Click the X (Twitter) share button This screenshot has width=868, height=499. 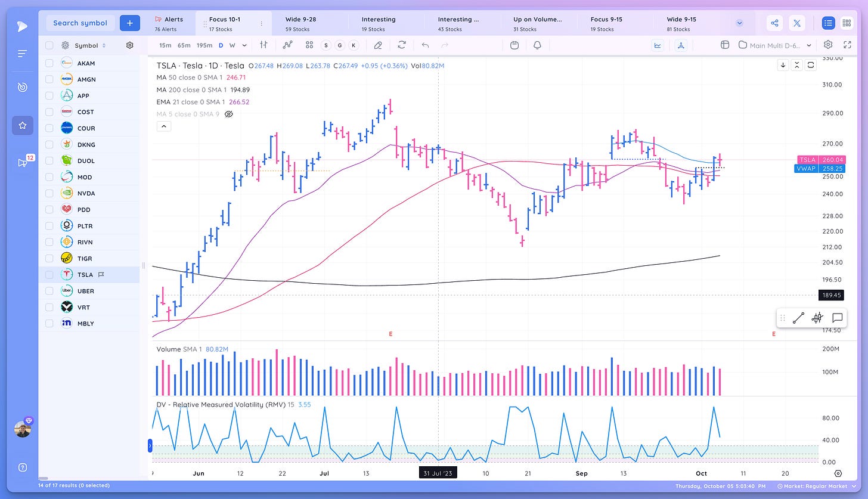coord(796,23)
